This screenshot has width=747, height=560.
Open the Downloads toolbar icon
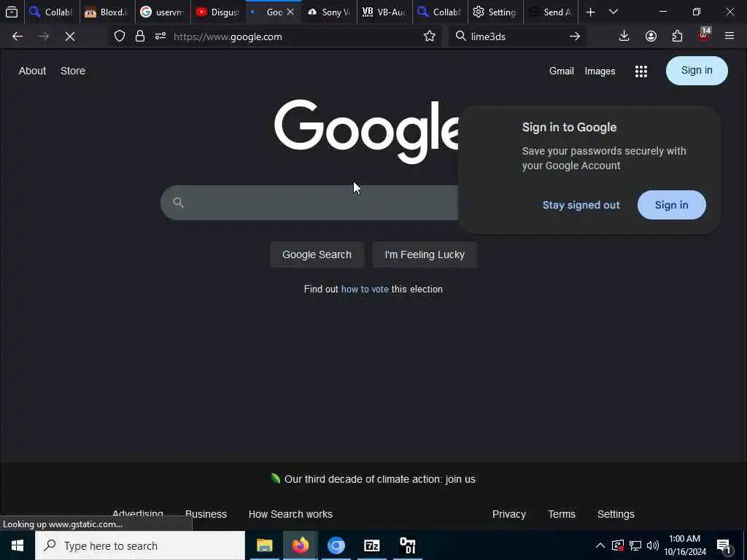[624, 36]
